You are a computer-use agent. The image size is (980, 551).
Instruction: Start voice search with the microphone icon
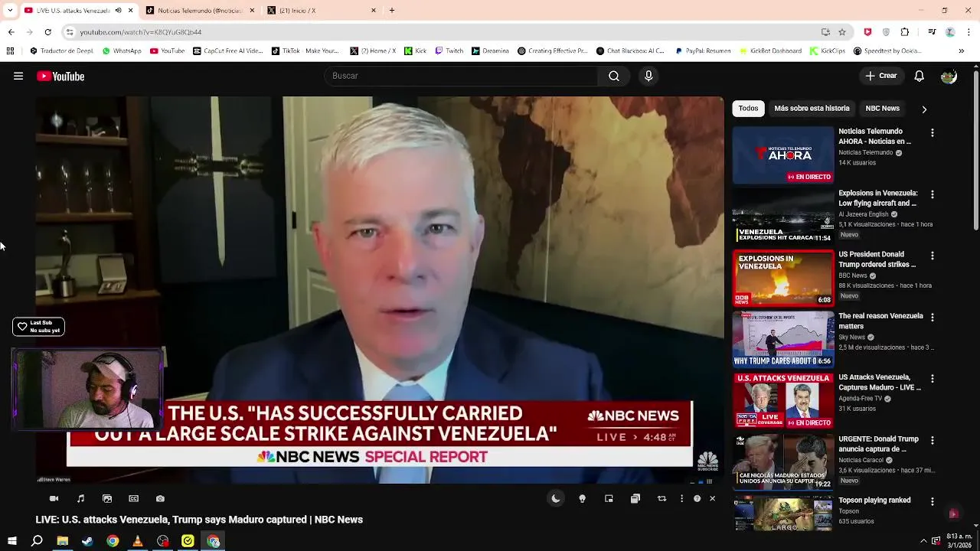click(x=648, y=76)
